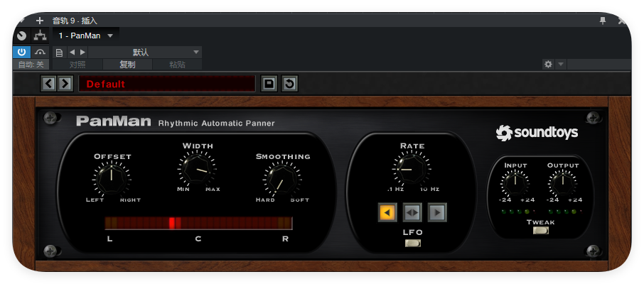
Task: Select the bidirectional pan direction button
Action: pyautogui.click(x=412, y=212)
